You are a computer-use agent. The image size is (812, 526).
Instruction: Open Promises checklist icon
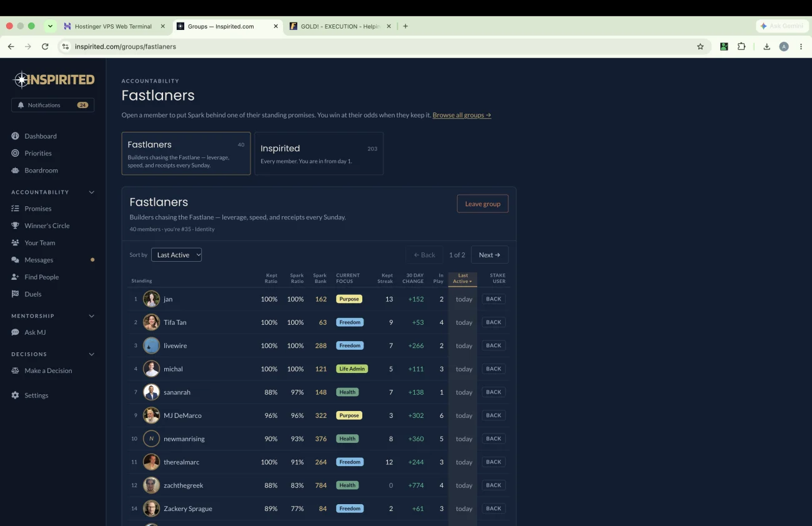click(x=16, y=209)
